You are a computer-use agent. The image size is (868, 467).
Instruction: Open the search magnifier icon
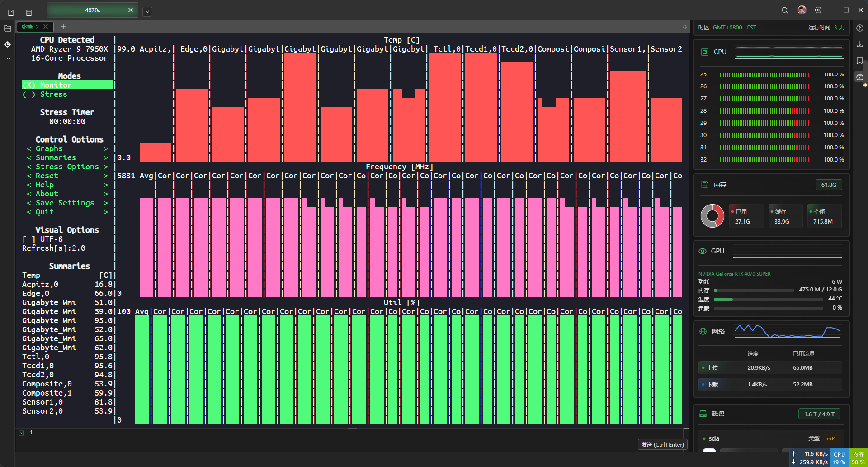point(785,10)
